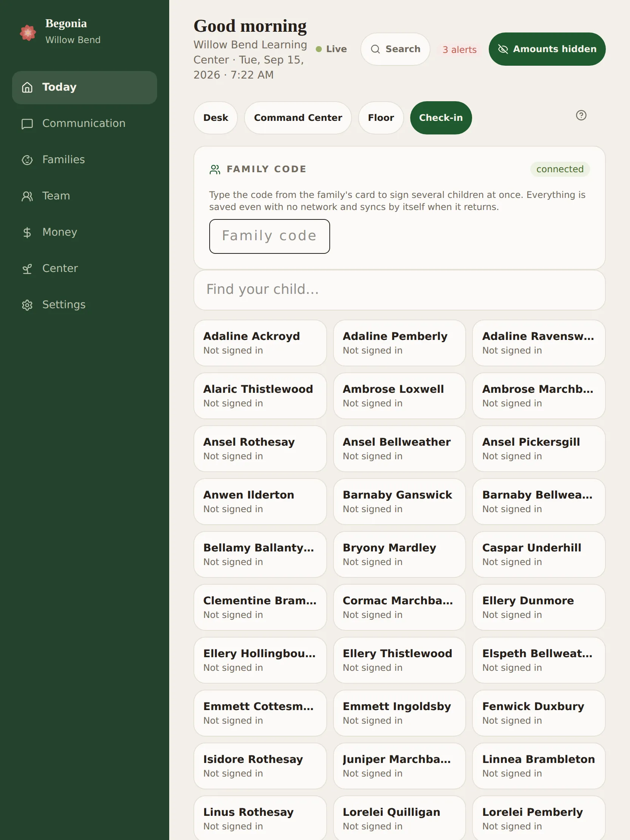This screenshot has width=630, height=840.
Task: Sign in Ansel Bellweather
Action: [399, 448]
